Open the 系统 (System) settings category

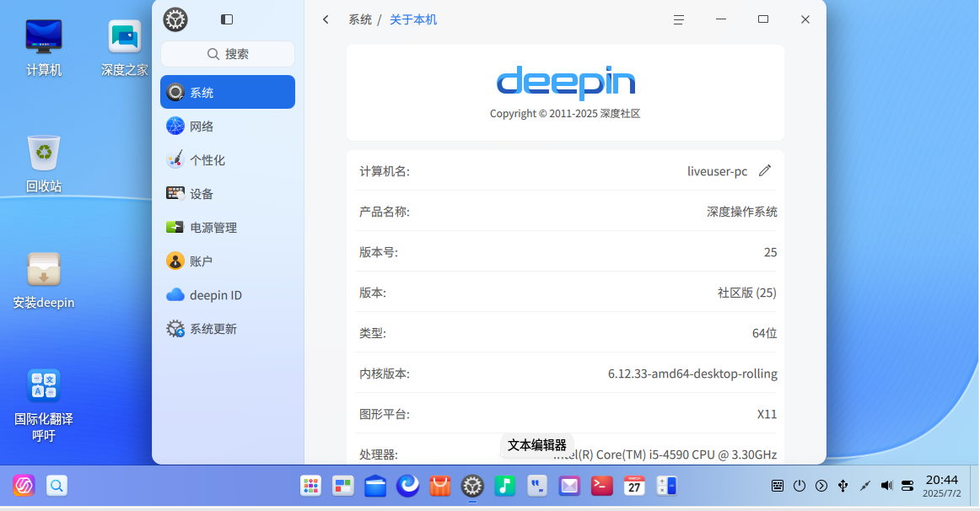(x=228, y=92)
